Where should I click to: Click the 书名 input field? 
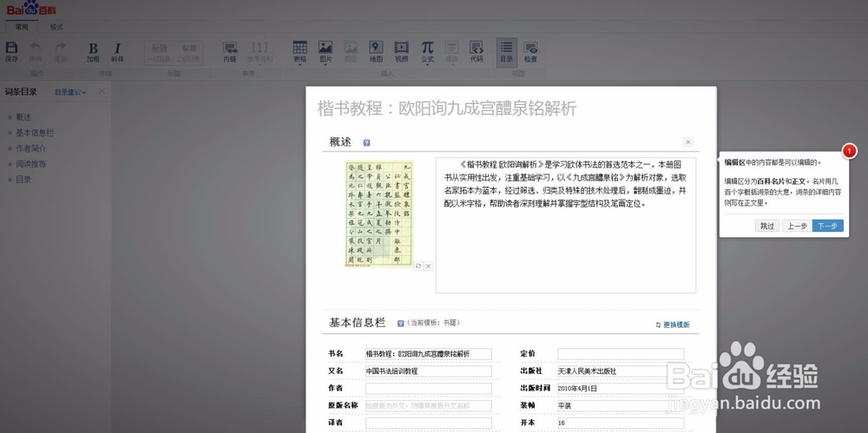tap(429, 354)
